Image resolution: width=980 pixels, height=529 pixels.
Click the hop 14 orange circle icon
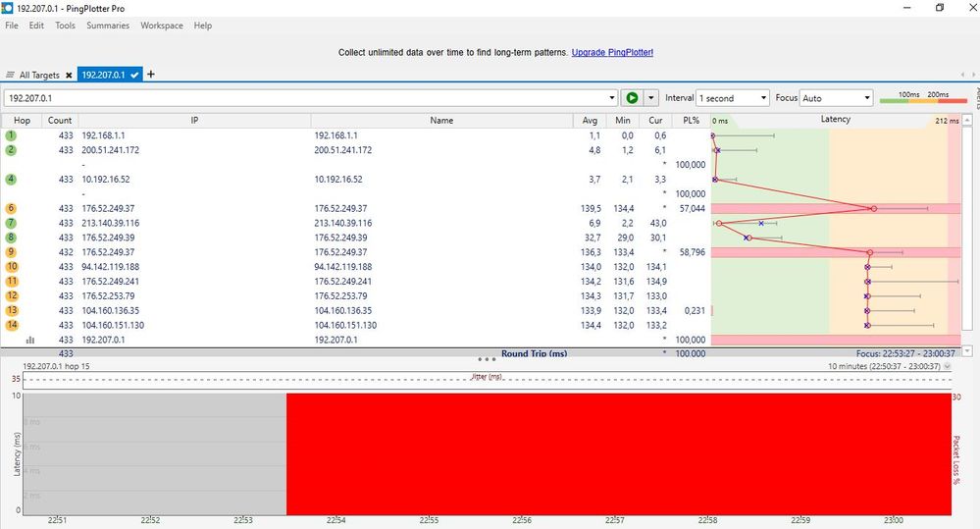click(11, 325)
